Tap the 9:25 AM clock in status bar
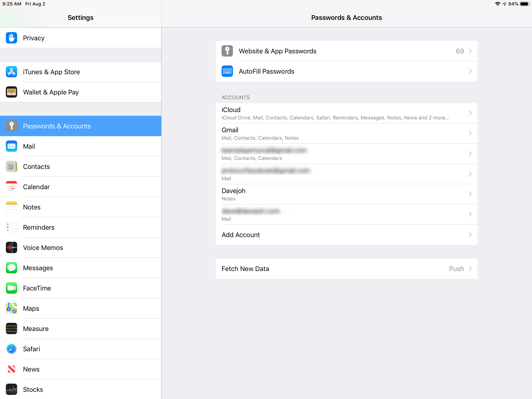 (x=12, y=4)
